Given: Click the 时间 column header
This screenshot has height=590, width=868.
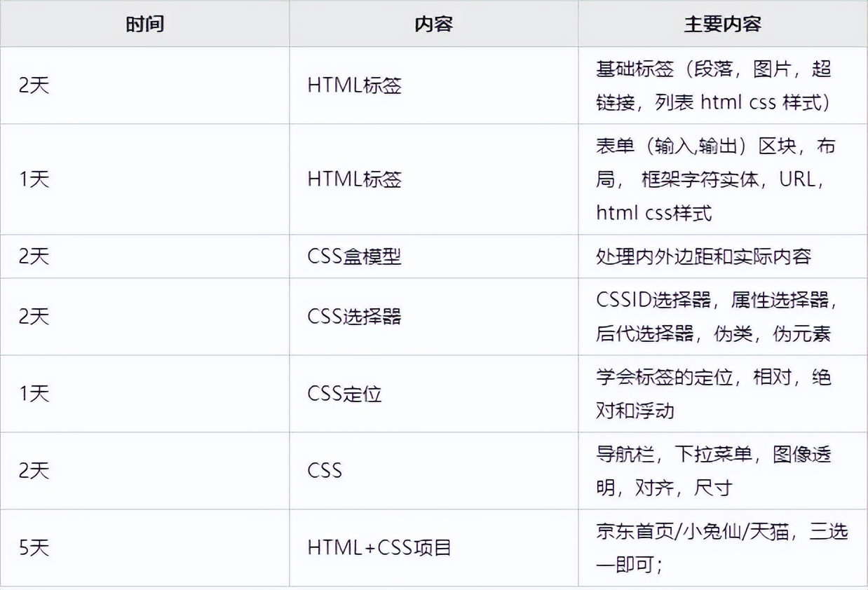Looking at the screenshot, I should (144, 23).
